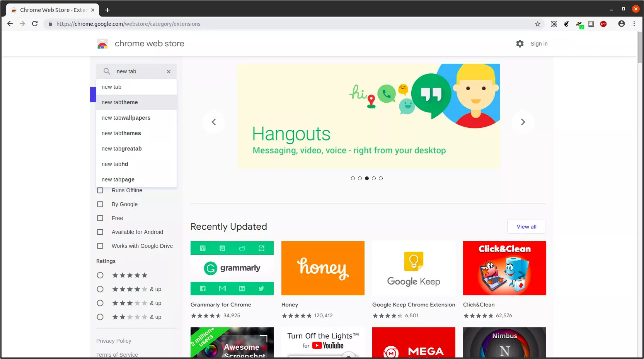This screenshot has width=644, height=359.
Task: Click the GNOME footprint extension icon
Action: tap(566, 24)
